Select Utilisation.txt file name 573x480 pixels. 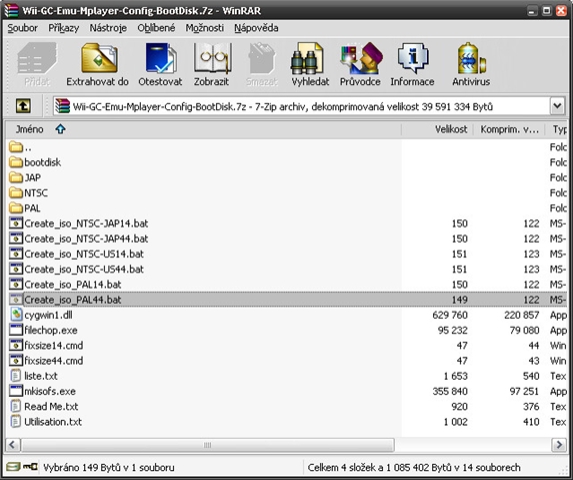[53, 422]
